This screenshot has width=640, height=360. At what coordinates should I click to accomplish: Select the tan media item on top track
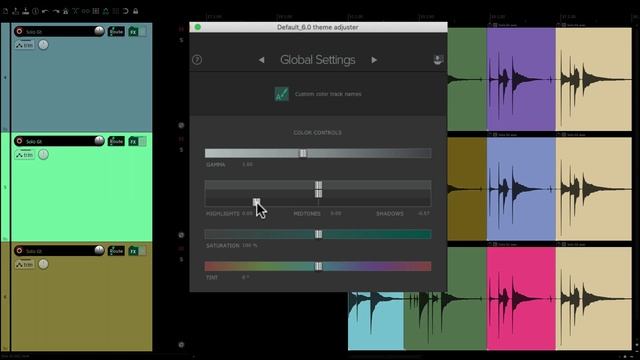tap(593, 79)
